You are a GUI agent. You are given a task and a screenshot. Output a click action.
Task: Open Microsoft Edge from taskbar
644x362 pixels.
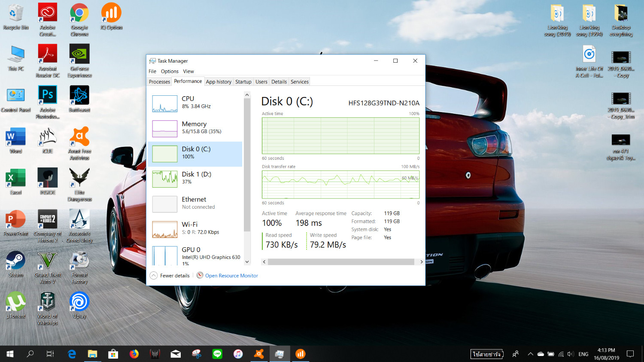(x=72, y=354)
